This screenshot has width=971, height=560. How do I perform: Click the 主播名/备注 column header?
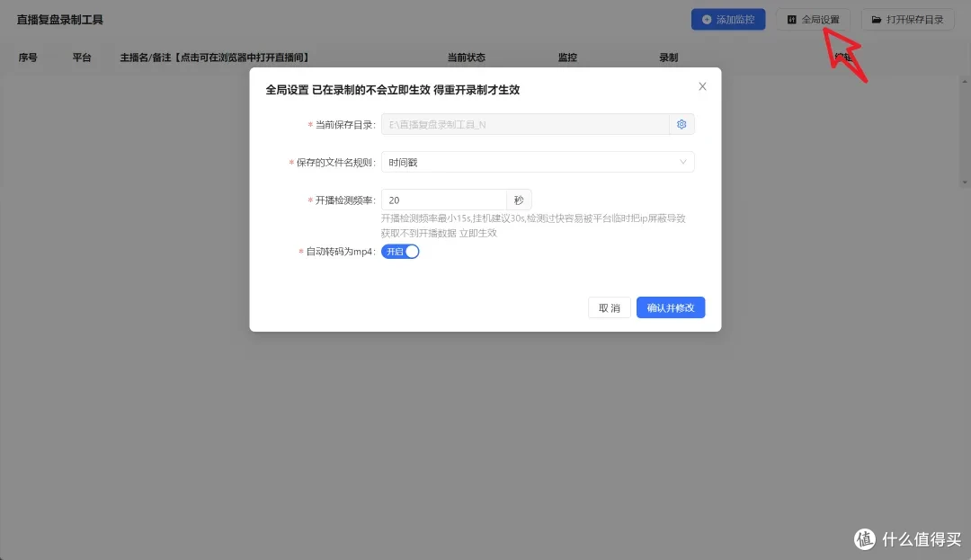pyautogui.click(x=214, y=58)
